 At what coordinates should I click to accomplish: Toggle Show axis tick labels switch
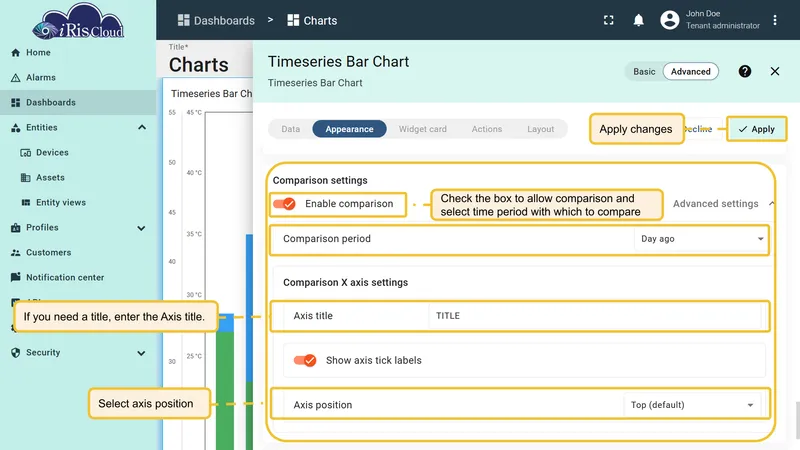tap(305, 361)
